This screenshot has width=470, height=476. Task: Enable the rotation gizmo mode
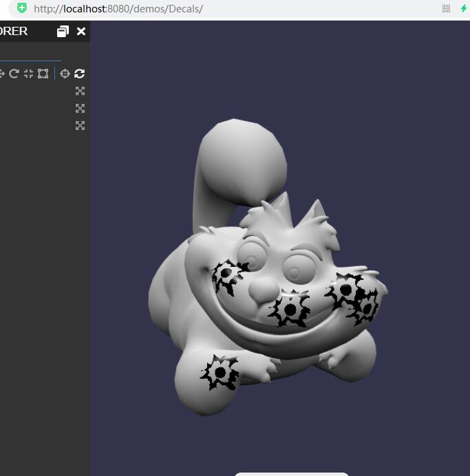tap(14, 74)
